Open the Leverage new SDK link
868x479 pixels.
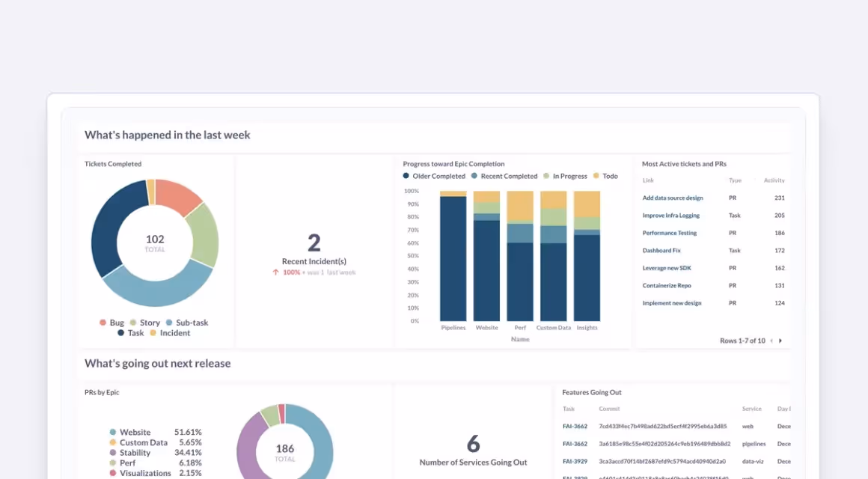point(667,268)
